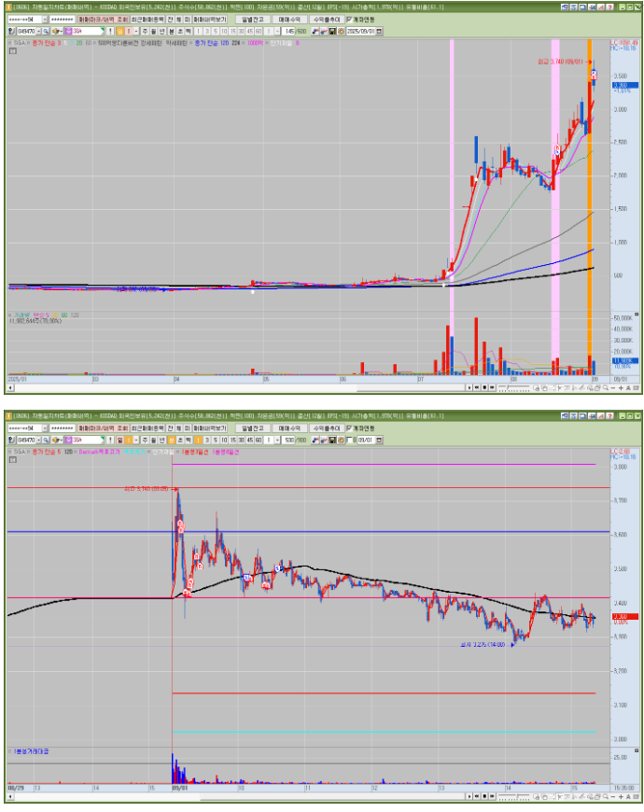This screenshot has height=812, width=644.
Task: Click 2025/09/01 date field in top window
Action: coord(361,31)
